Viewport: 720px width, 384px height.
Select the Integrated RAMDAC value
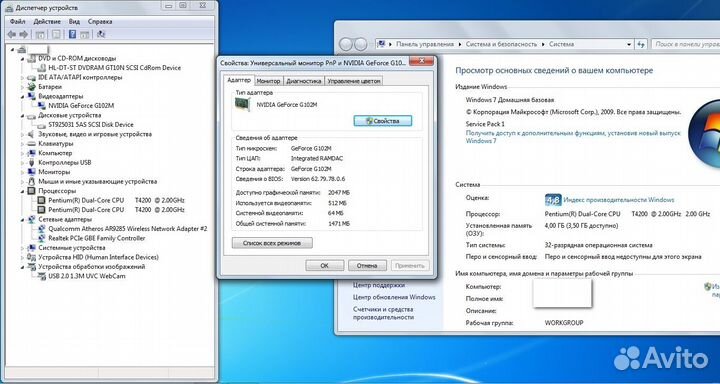[x=317, y=158]
